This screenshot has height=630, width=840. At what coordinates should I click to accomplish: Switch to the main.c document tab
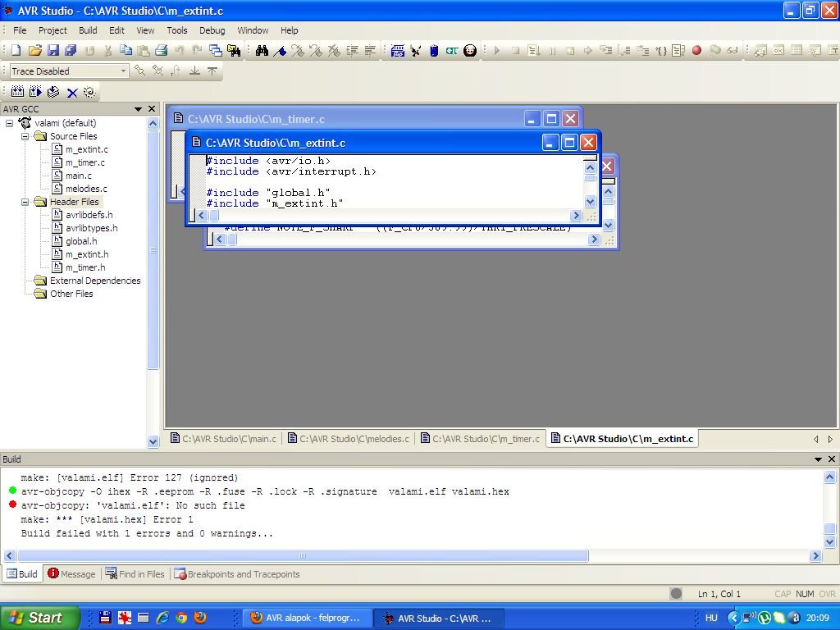[x=223, y=439]
